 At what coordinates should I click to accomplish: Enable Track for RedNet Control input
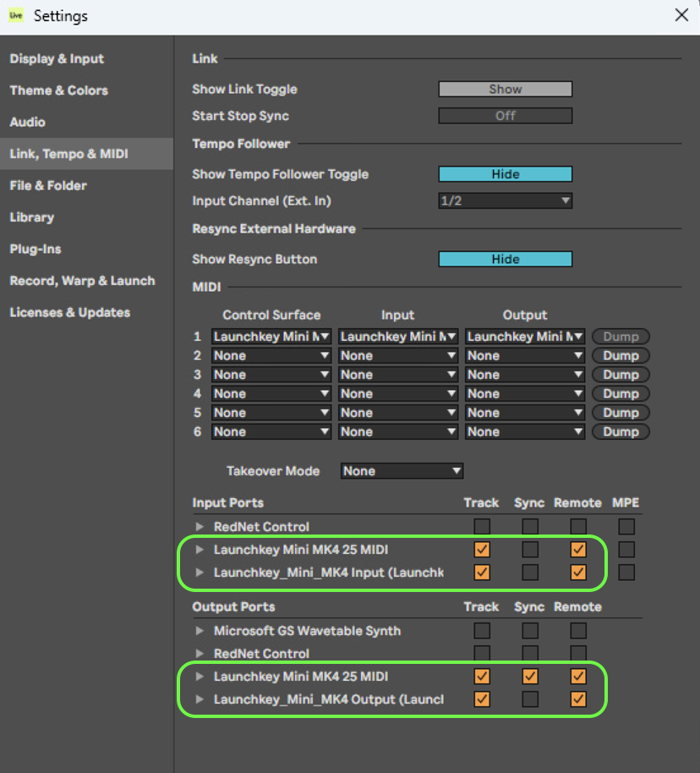tap(482, 527)
